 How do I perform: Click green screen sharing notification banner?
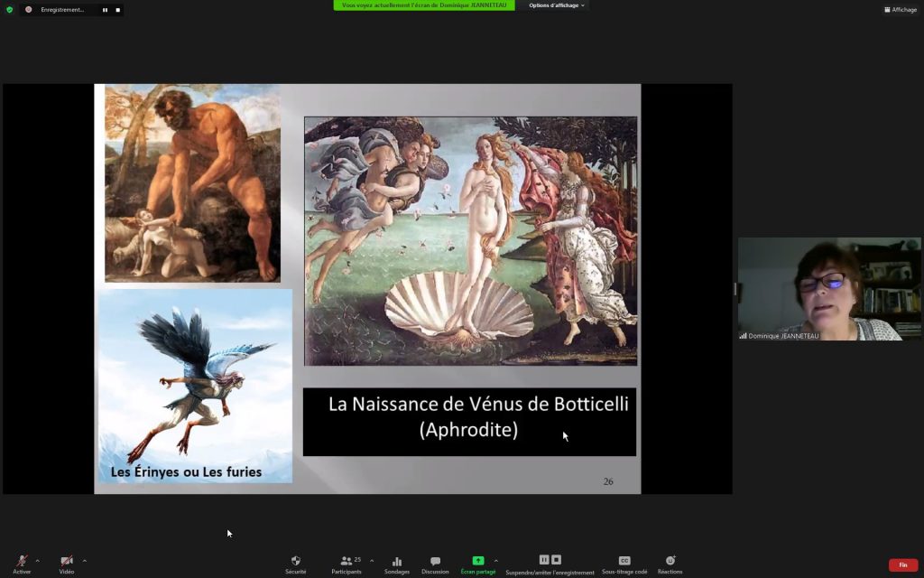pos(424,5)
